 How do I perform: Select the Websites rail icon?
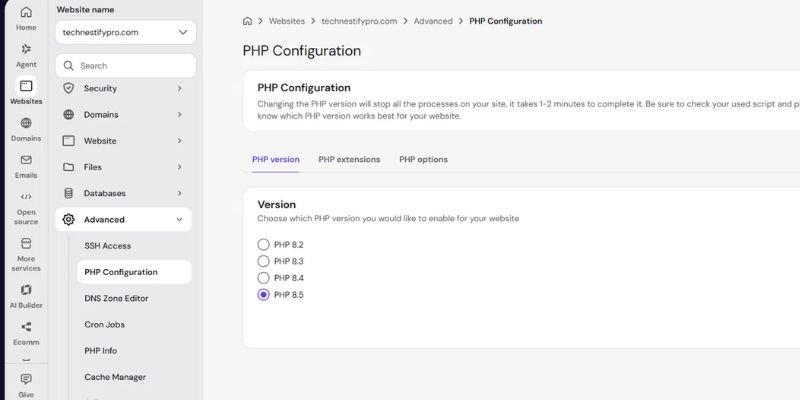coord(26,86)
